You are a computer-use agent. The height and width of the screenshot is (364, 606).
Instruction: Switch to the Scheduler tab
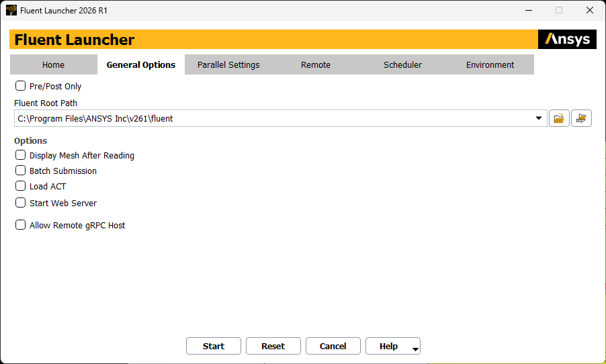(x=402, y=64)
